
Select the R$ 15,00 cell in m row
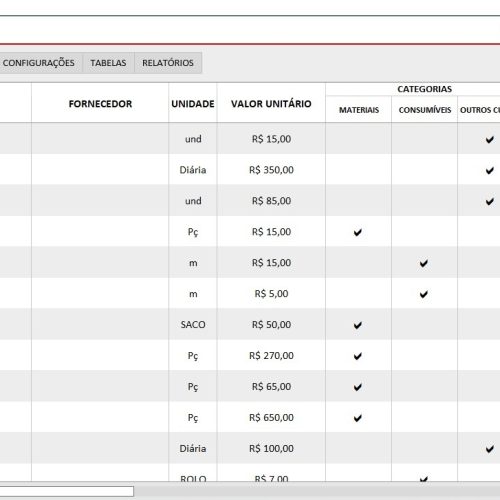[271, 263]
